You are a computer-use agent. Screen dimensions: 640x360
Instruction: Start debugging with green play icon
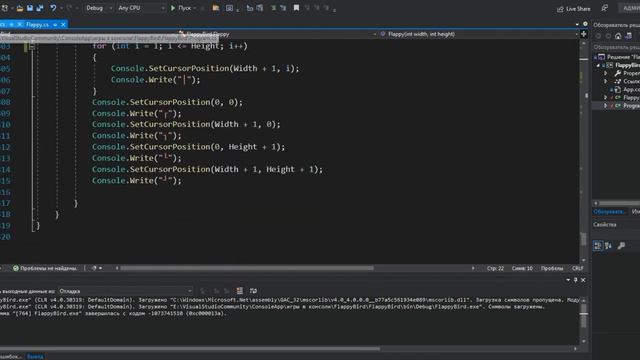[173, 8]
